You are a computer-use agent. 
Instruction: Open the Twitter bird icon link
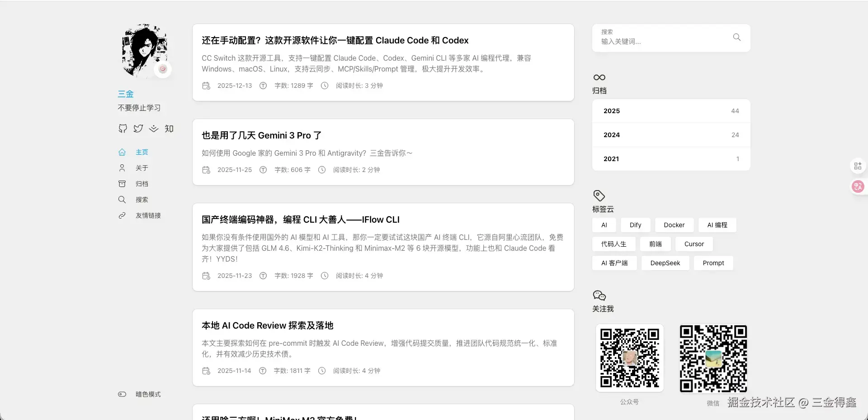point(138,129)
